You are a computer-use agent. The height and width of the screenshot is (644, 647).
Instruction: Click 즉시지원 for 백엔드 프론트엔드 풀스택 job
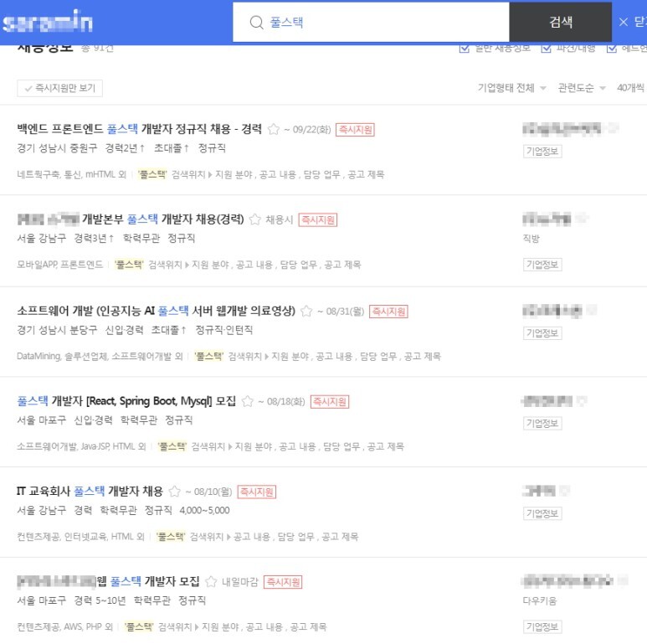355,130
